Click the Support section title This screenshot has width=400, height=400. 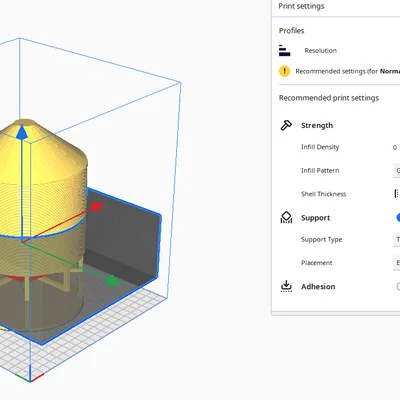[315, 218]
